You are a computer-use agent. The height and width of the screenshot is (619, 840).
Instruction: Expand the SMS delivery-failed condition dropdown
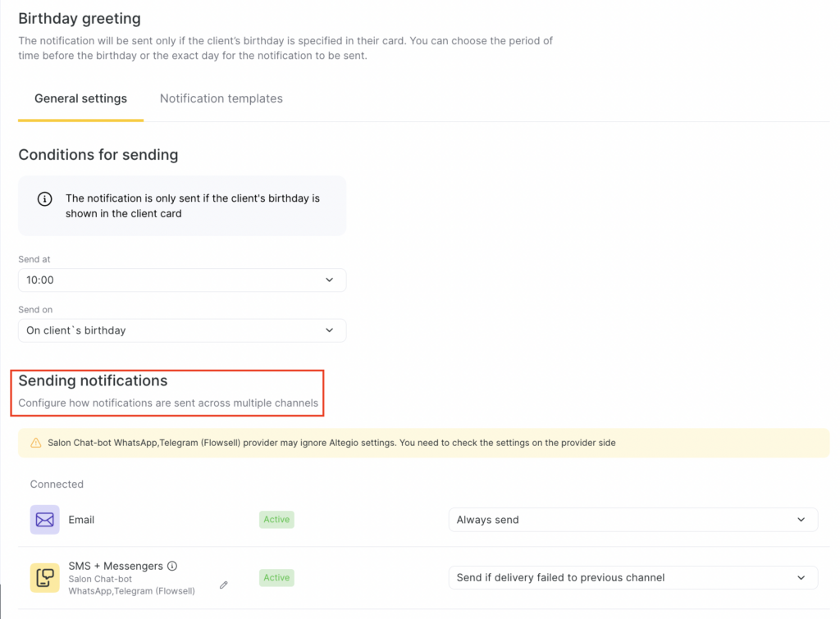pyautogui.click(x=632, y=577)
